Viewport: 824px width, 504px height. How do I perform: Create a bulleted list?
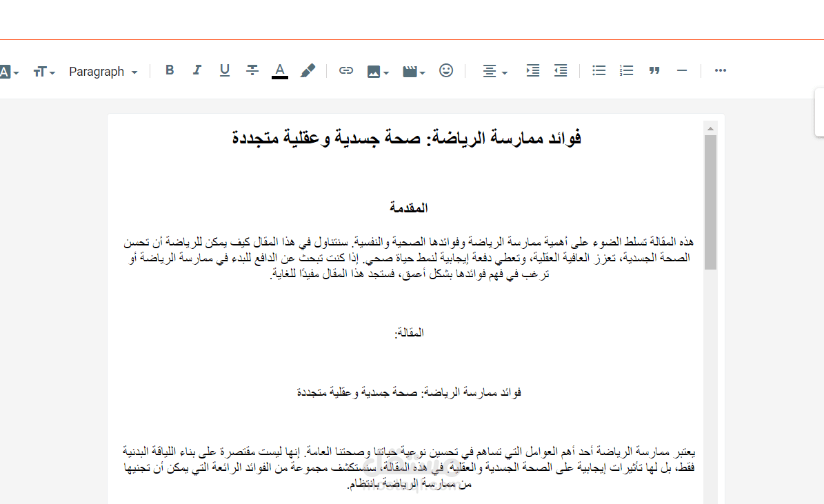(599, 70)
